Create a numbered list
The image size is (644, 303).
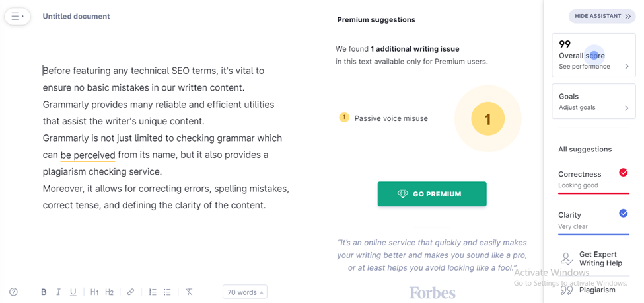click(x=153, y=292)
